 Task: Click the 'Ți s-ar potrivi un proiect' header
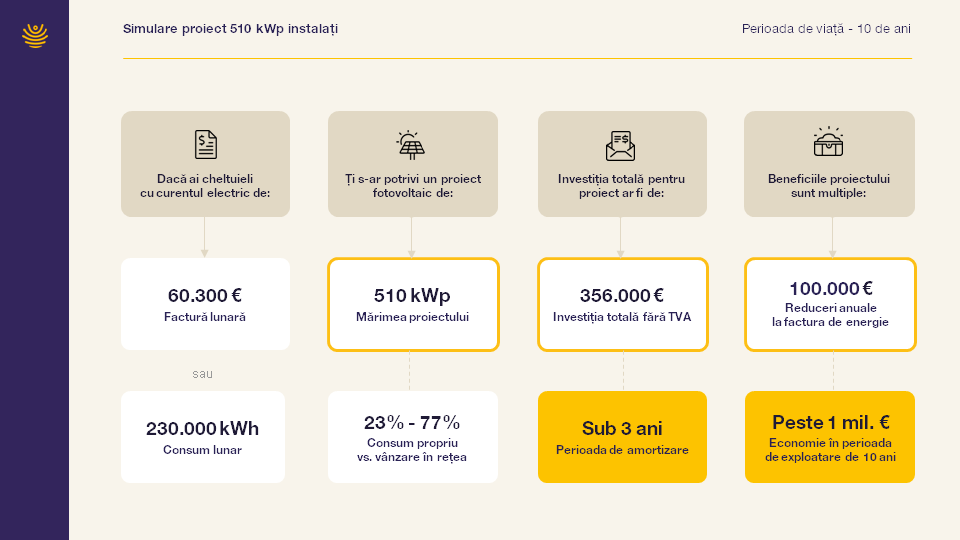413,163
